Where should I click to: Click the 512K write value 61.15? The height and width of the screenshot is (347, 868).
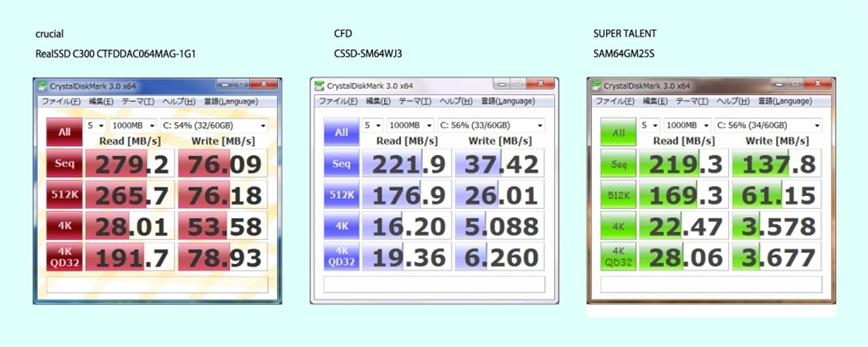click(x=776, y=194)
